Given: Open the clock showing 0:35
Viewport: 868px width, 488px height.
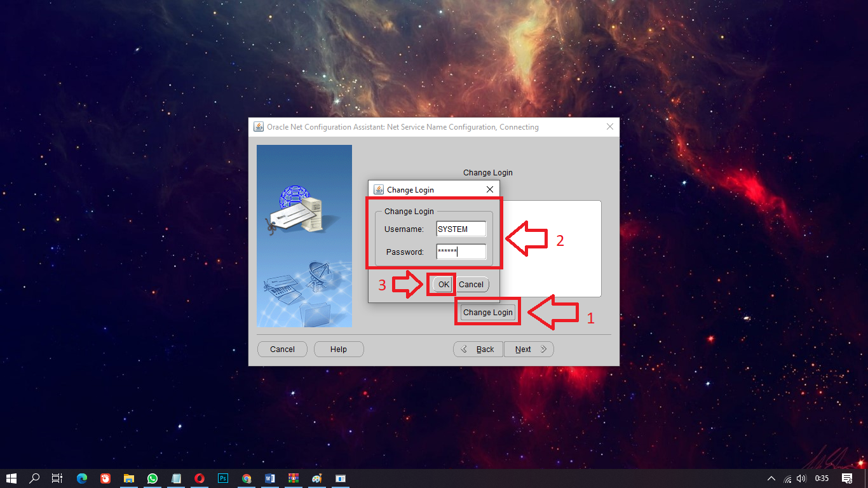Looking at the screenshot, I should click(822, 478).
